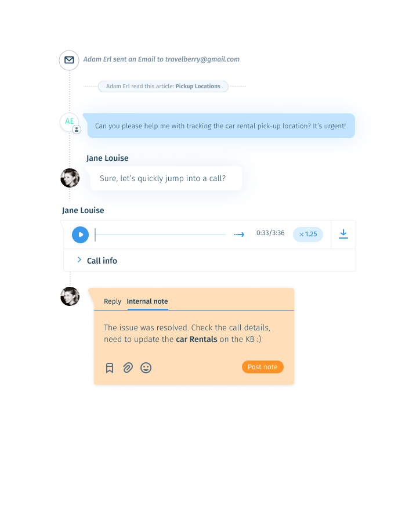Image resolution: width=420 pixels, height=508 pixels.
Task: Click Jane Louise's avatar beside chat reply
Action: click(70, 178)
